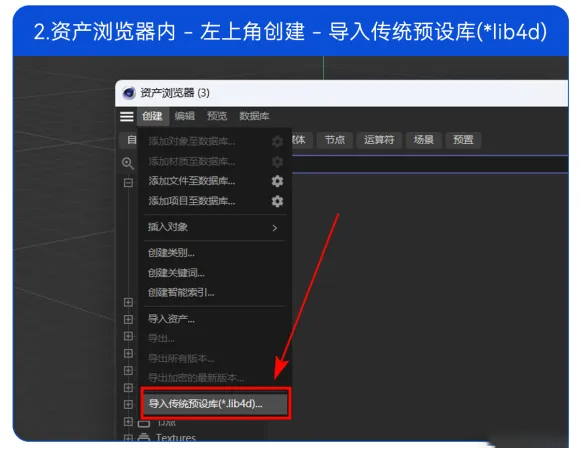Open the hamburger menu icon
This screenshot has width=580, height=451.
(x=127, y=116)
